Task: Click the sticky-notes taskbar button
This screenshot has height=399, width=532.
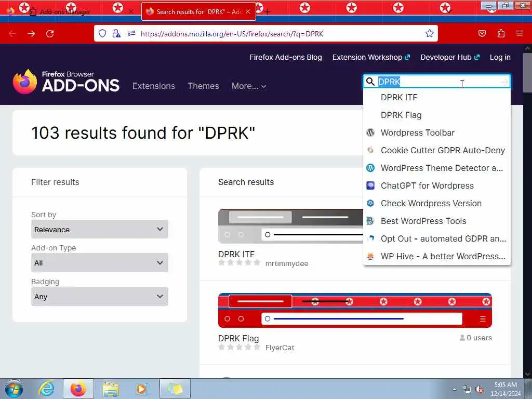Action: (x=175, y=389)
